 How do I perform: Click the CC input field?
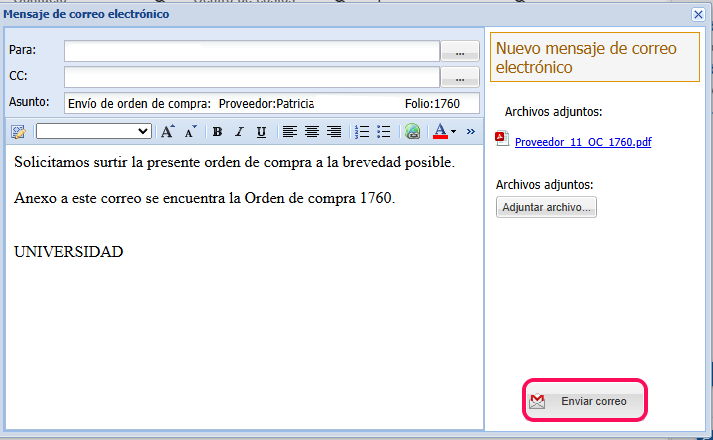pos(252,77)
